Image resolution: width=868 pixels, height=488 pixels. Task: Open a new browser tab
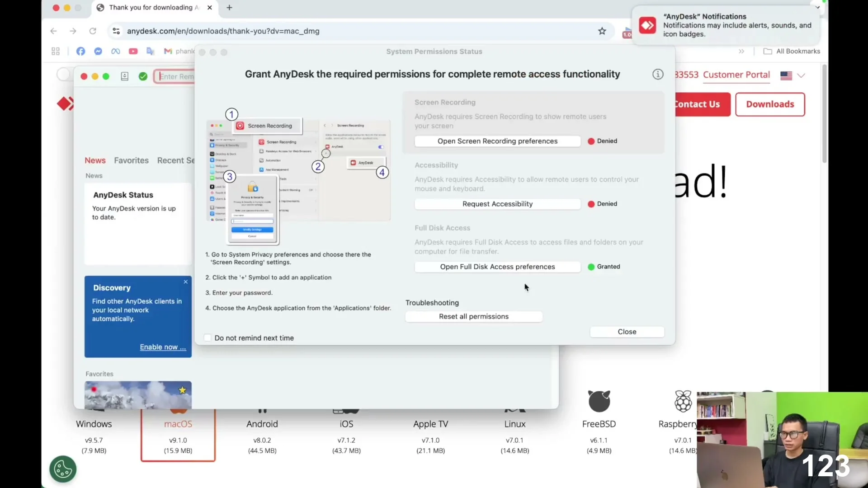coord(230,8)
